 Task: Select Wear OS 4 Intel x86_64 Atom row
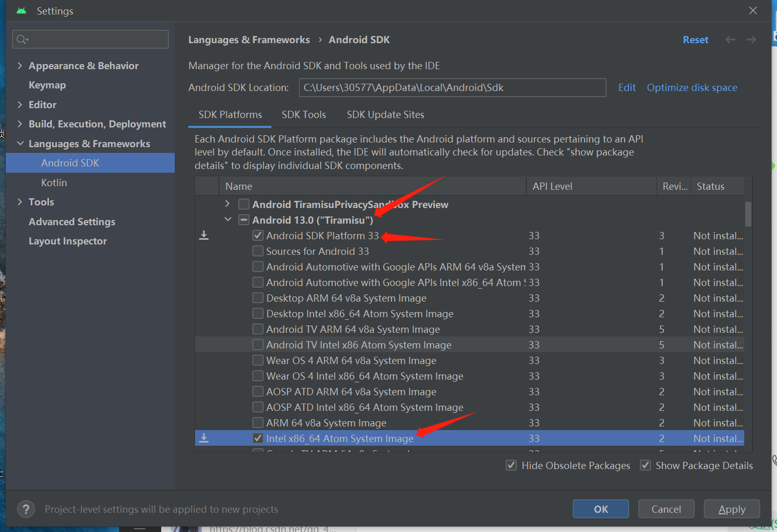[x=470, y=376]
